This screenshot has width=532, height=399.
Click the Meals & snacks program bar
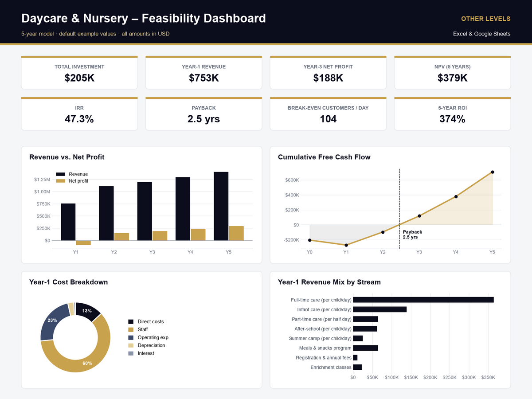(365, 348)
